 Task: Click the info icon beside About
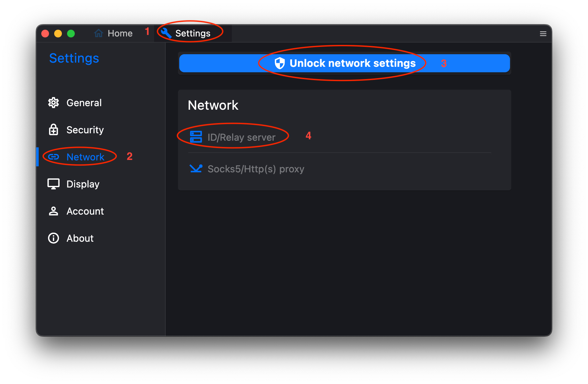tap(54, 238)
